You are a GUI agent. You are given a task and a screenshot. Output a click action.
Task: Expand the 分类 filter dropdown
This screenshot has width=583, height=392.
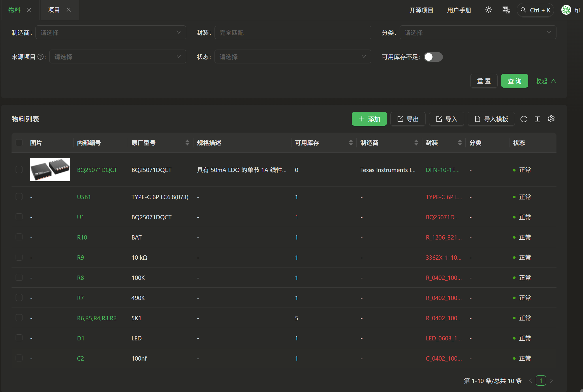click(x=477, y=33)
